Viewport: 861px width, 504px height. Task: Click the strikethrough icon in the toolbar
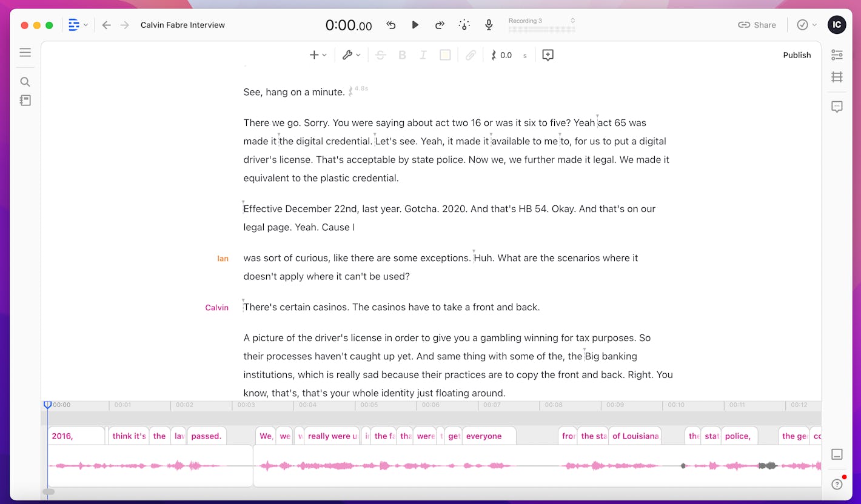[381, 55]
